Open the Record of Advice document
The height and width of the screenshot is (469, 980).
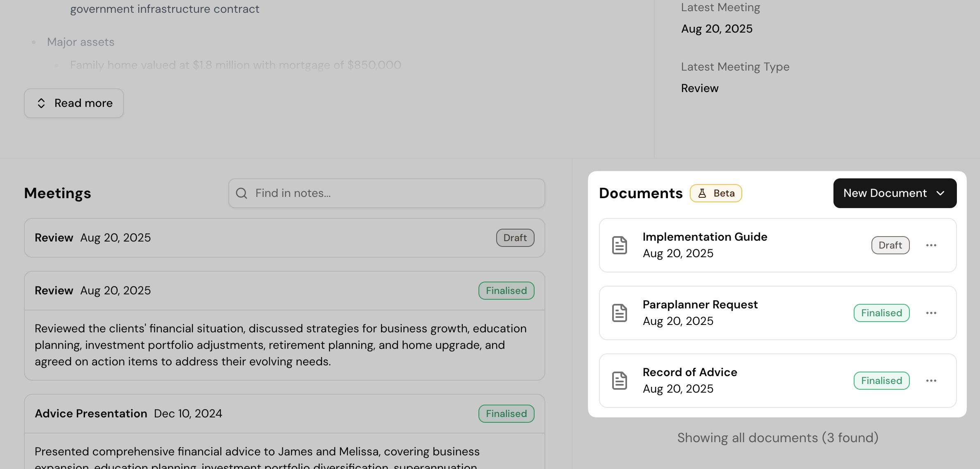778,381
